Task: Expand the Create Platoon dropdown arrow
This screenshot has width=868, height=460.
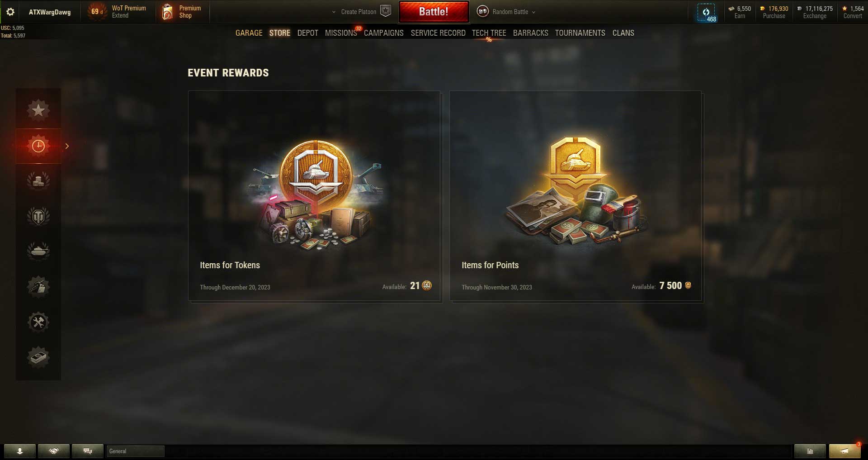Action: (x=334, y=12)
